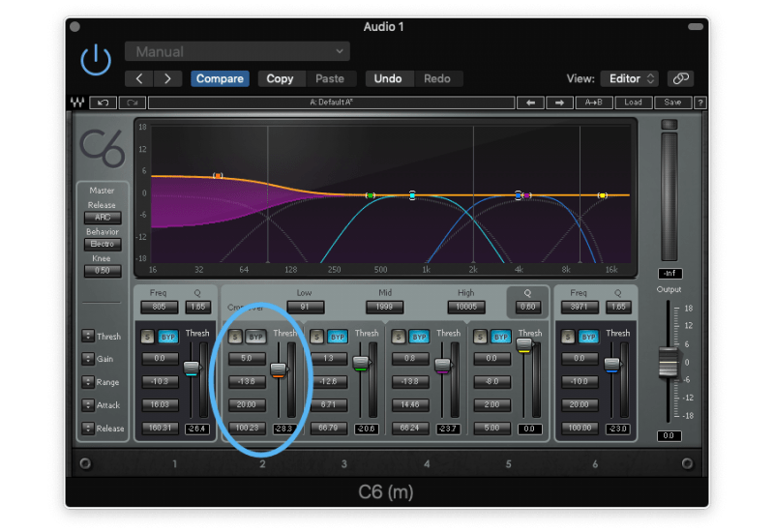The height and width of the screenshot is (532, 774).
Task: Open the Waves Save menu
Action: point(672,103)
